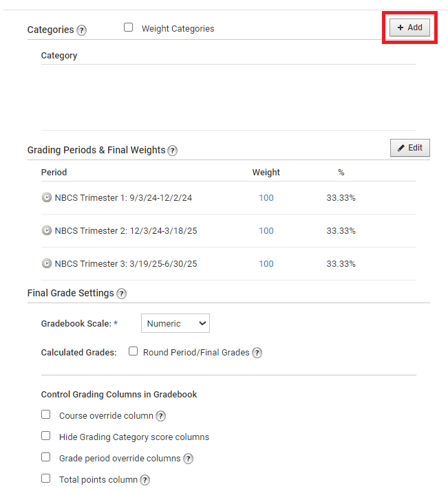Click the NBCS Trimester 2 clock icon
This screenshot has height=493, width=448.
tap(47, 230)
